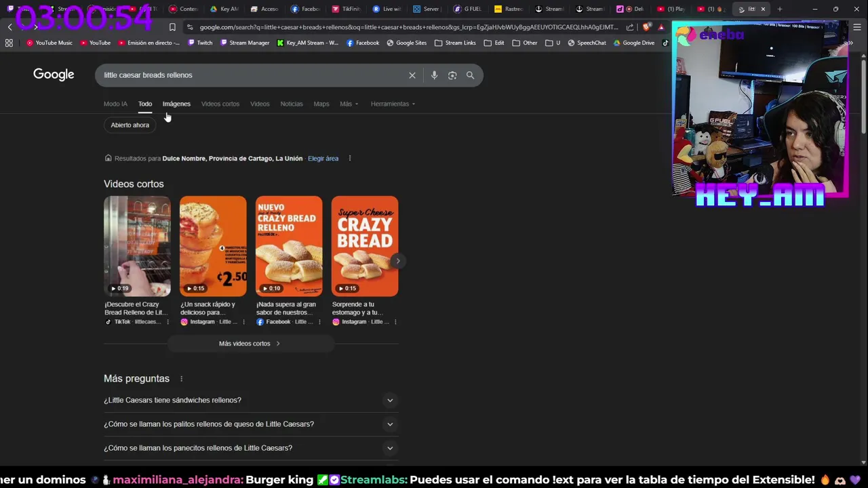Open a new browser tab with the plus
Screen dimensions: 868x488
click(x=780, y=9)
